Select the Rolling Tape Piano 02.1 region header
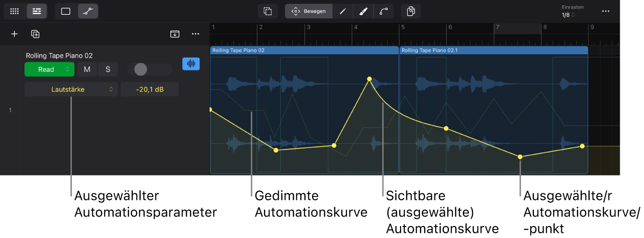 coord(494,50)
